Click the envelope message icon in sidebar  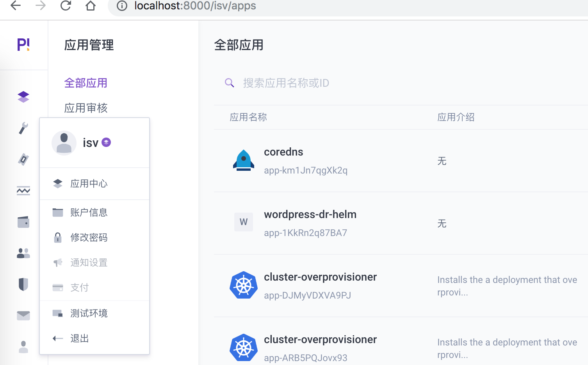(x=23, y=315)
